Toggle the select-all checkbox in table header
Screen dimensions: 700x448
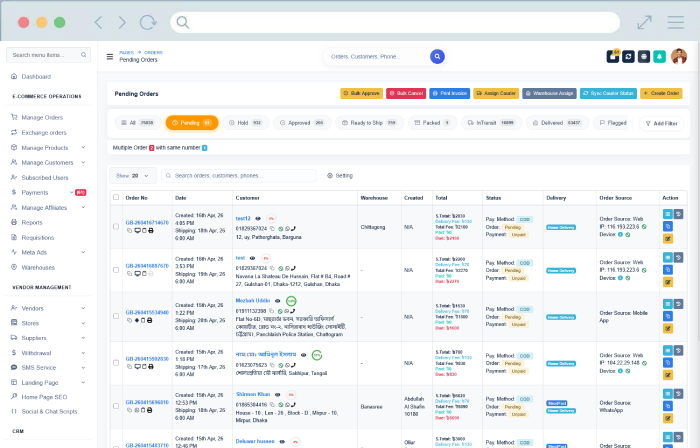(116, 198)
